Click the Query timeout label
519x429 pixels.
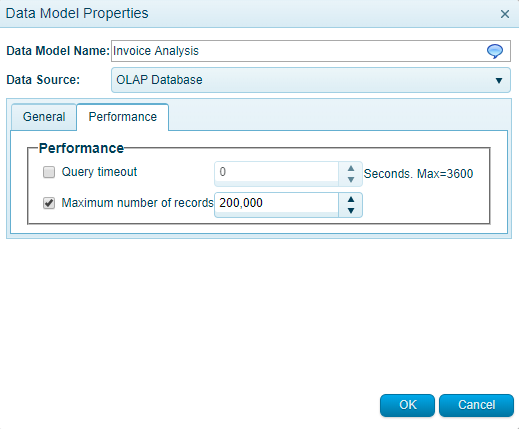click(99, 172)
